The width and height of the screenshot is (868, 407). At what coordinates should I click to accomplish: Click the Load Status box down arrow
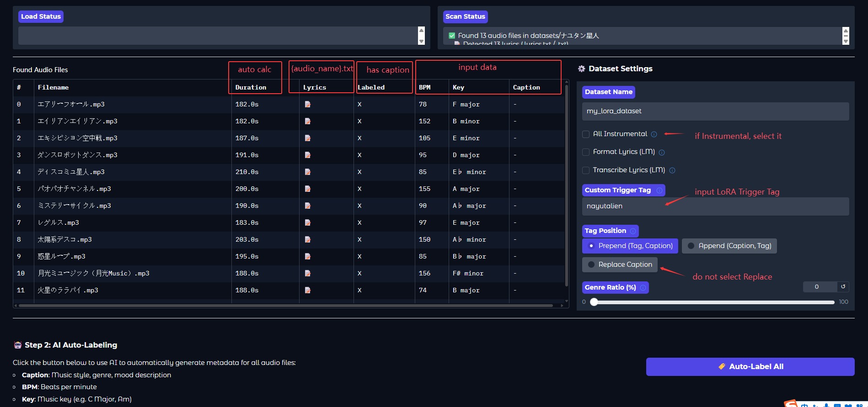coord(421,42)
